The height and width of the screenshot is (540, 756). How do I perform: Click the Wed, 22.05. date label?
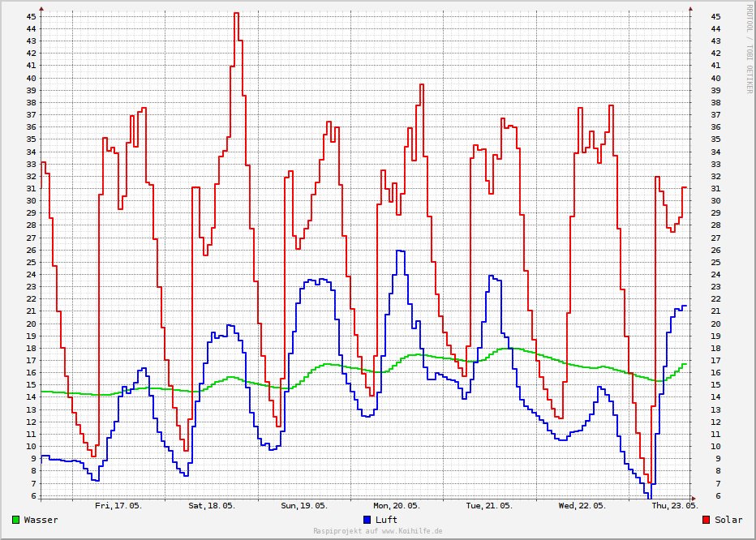[582, 505]
